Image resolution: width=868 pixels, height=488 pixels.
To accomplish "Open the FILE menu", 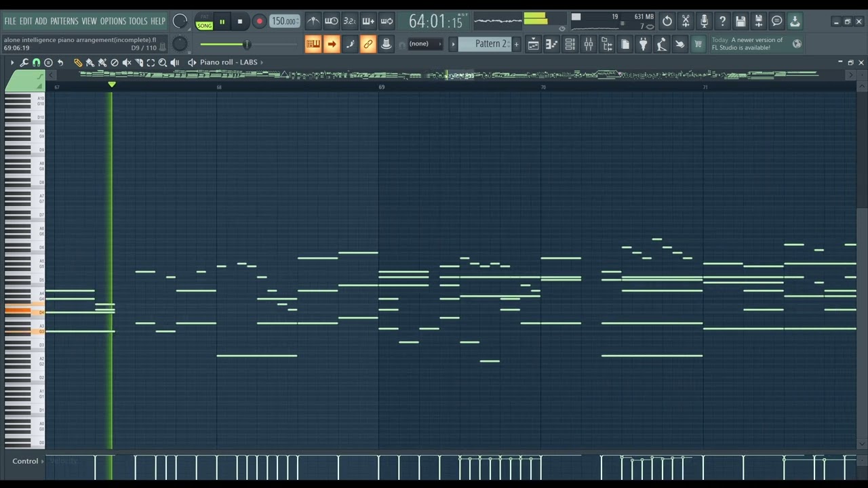I will pos(9,21).
